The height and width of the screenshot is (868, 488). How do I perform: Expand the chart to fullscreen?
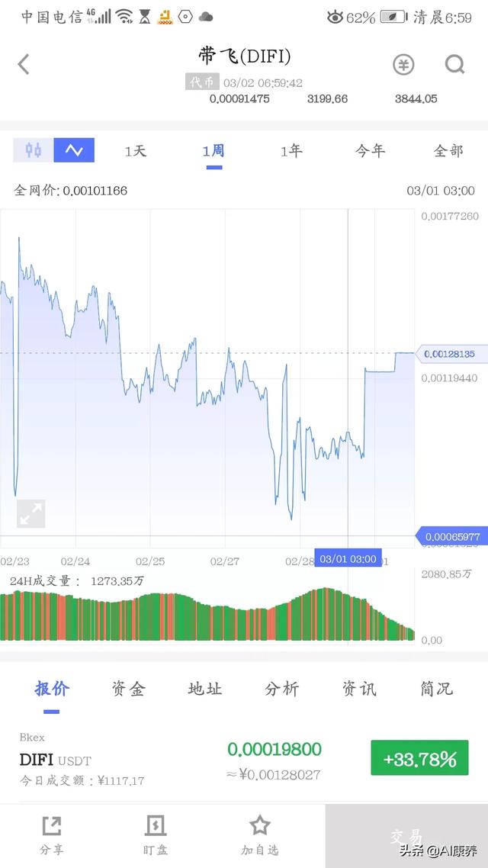point(30,514)
